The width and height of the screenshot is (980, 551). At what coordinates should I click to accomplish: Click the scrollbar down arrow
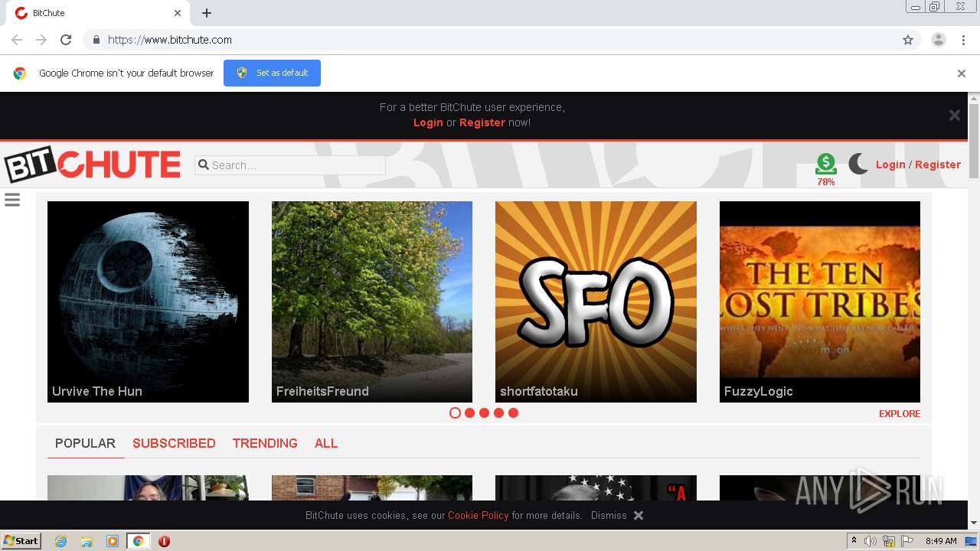coord(974,523)
